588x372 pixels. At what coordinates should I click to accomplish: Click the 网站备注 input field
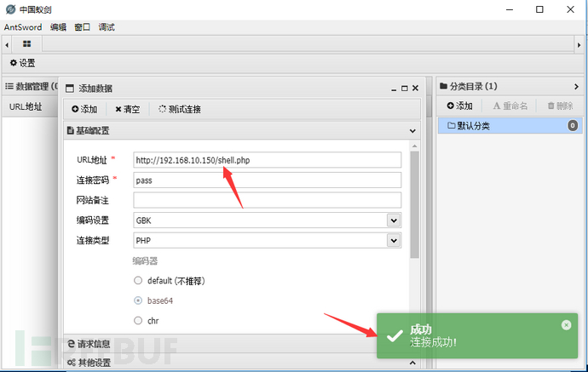click(267, 200)
